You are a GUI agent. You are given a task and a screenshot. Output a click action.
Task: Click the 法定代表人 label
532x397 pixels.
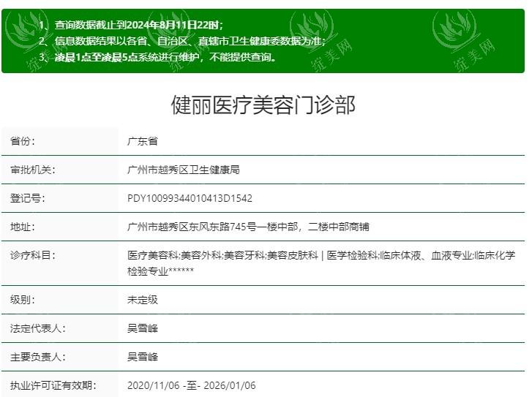click(x=37, y=328)
